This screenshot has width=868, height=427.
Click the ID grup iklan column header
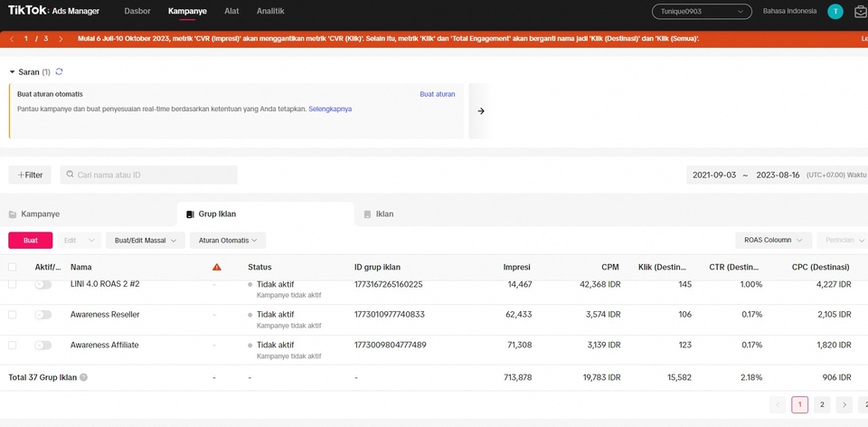(x=377, y=267)
